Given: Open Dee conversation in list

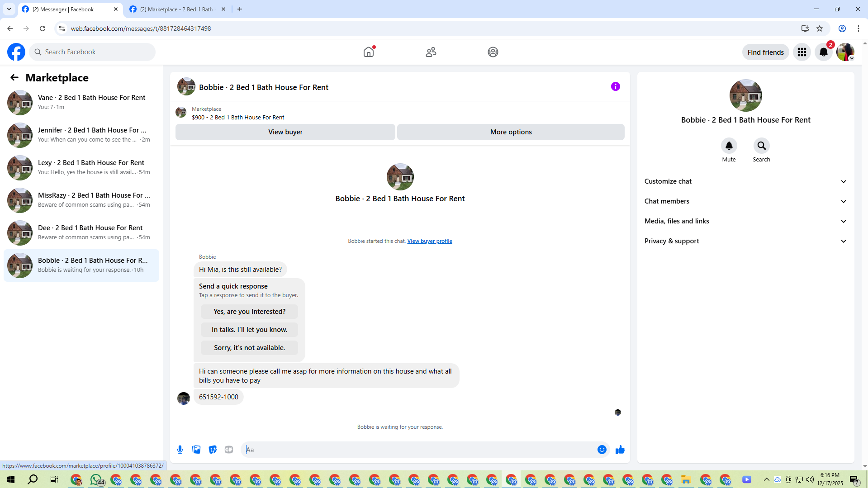Looking at the screenshot, I should 81,232.
